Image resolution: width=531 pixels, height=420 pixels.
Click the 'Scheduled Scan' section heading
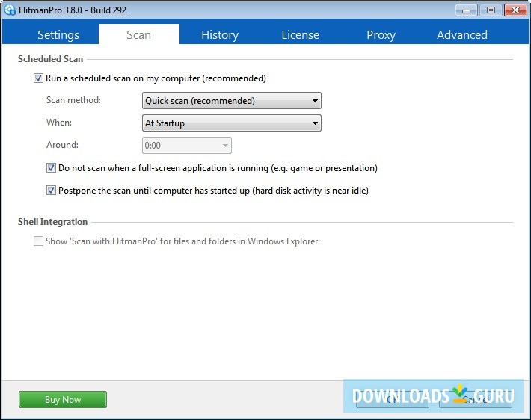click(50, 59)
